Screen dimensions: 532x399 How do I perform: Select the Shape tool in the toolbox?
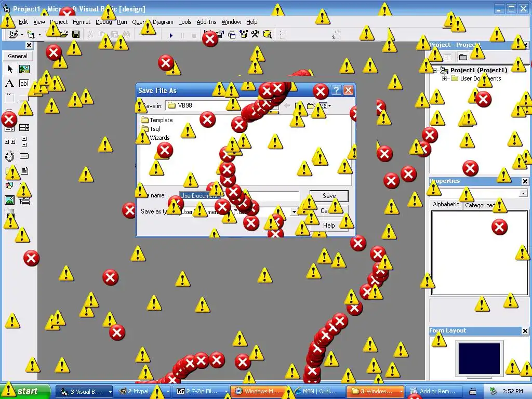tap(10, 185)
